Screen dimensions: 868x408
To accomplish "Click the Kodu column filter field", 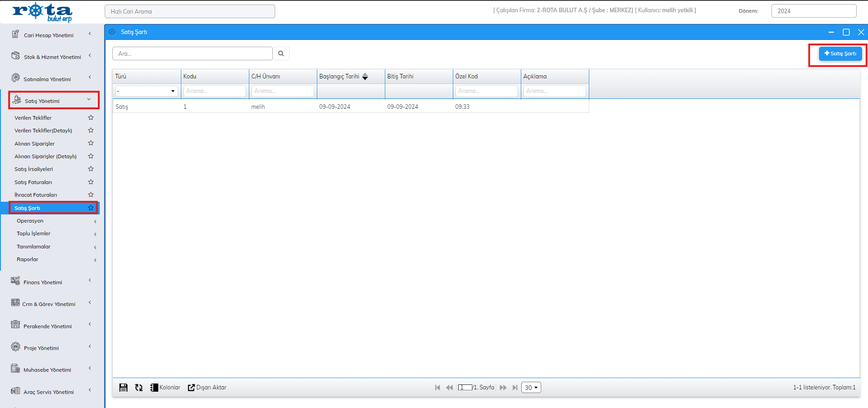I will click(214, 91).
